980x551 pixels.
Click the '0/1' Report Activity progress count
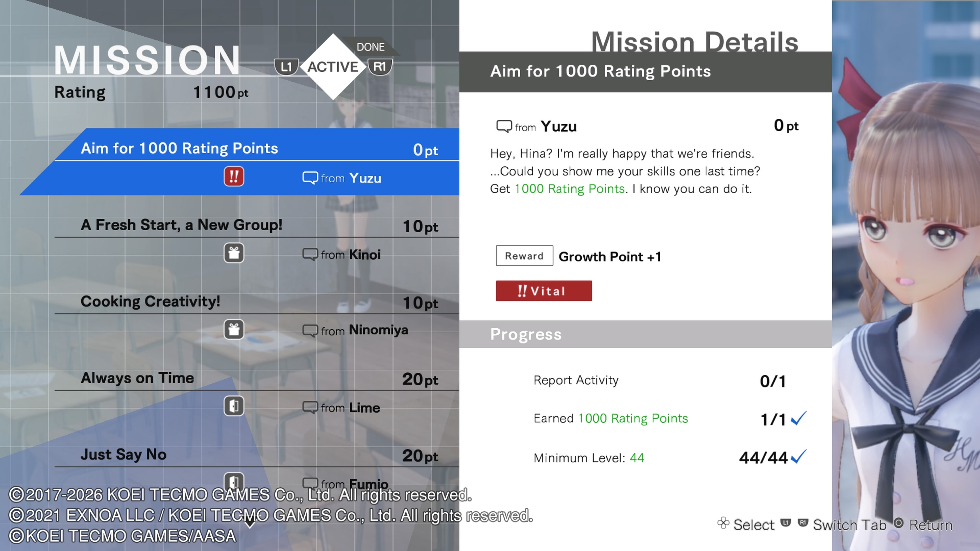(773, 381)
